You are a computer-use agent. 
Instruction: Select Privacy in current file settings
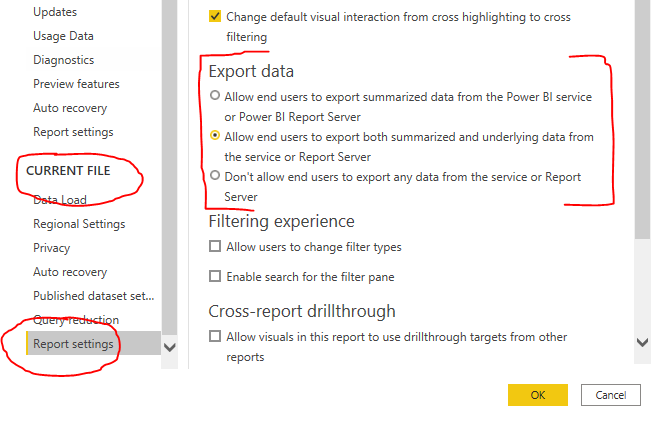click(x=51, y=248)
